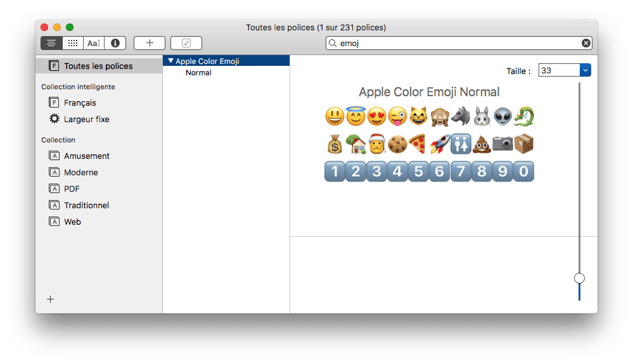Click the Toutes les polices F icon
The image size is (633, 364).
pos(54,66)
